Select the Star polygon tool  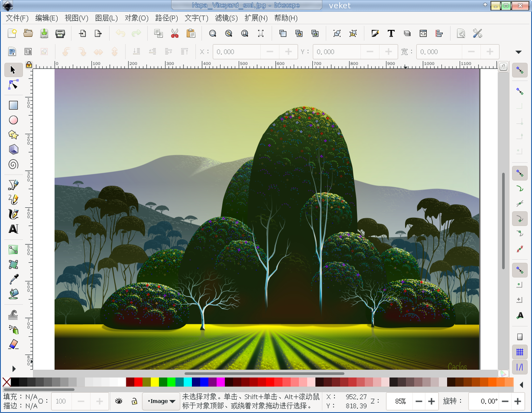(13, 135)
